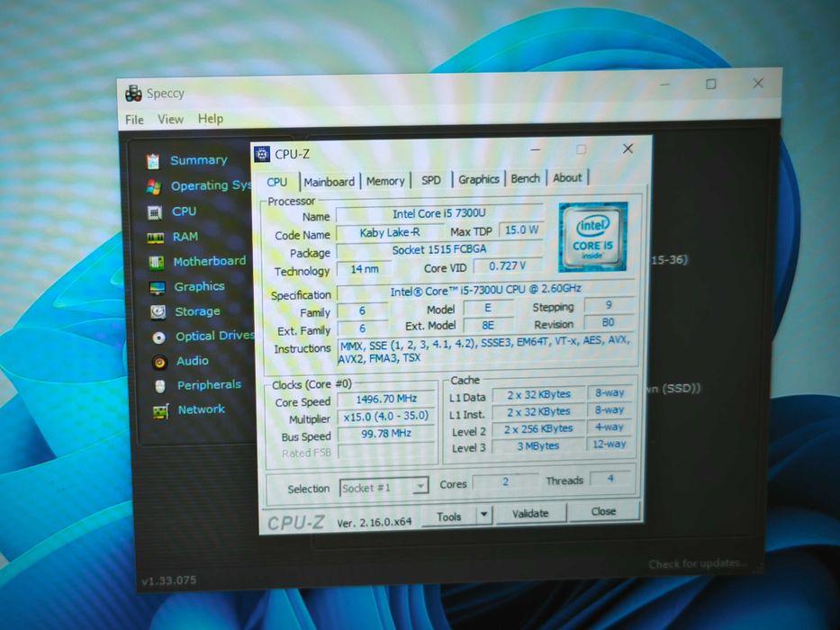Open the File menu in Speccy
Viewport: 840px width, 630px height.
point(134,120)
